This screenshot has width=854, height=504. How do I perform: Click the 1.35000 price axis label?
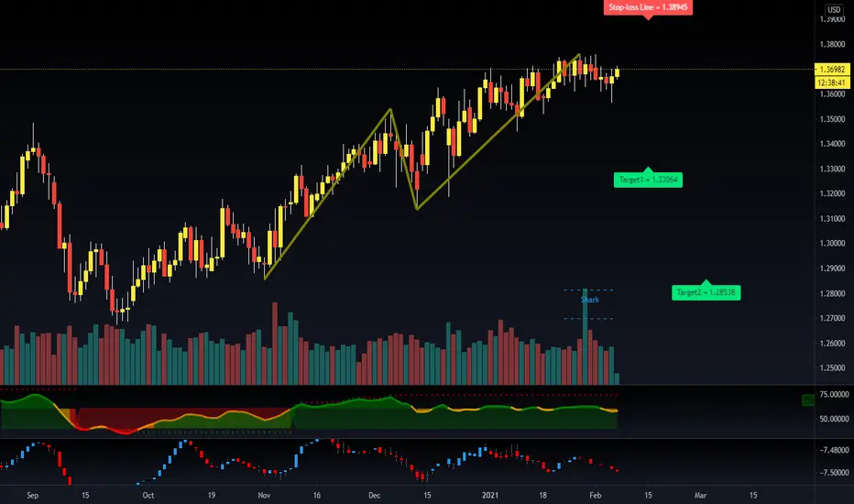pos(833,119)
